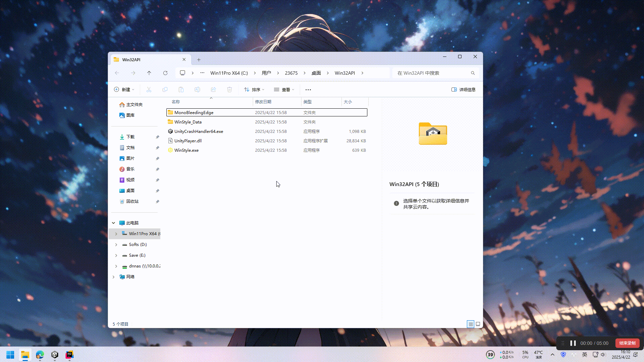The image size is (644, 362).
Task: Switch to details list view icon
Action: [471, 324]
